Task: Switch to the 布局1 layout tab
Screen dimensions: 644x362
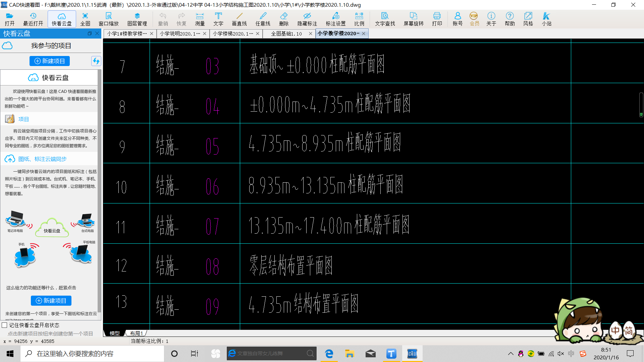Action: pyautogui.click(x=136, y=333)
